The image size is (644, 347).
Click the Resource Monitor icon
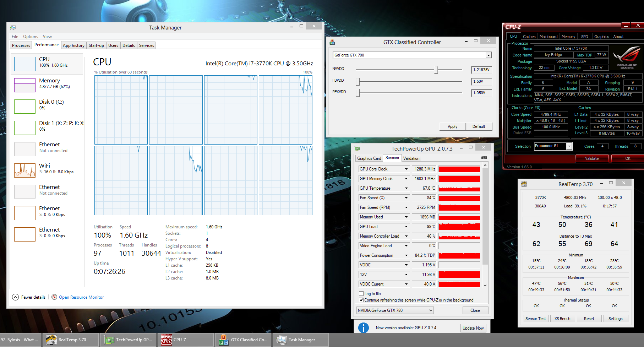tap(54, 297)
